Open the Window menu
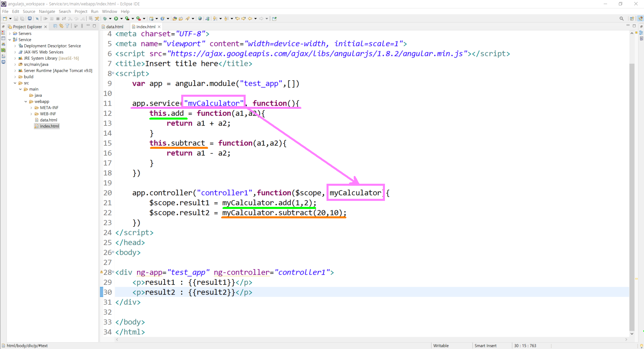 [x=109, y=11]
